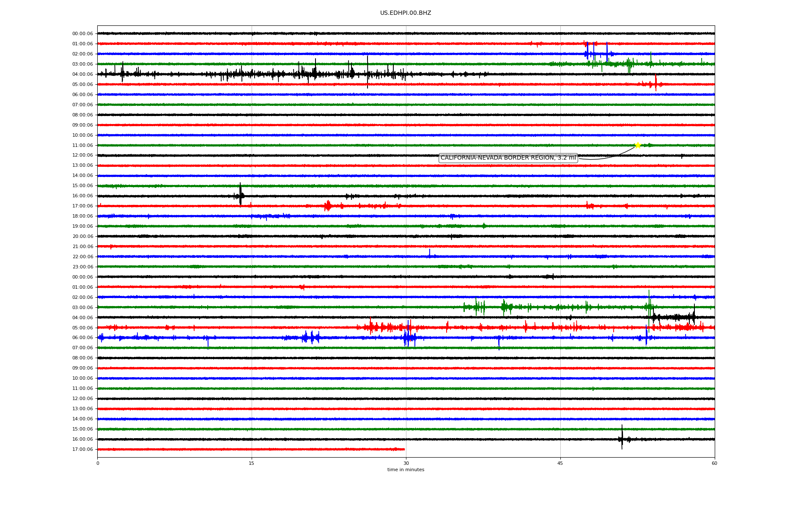Click the 18:00:06 row time label

(82, 216)
